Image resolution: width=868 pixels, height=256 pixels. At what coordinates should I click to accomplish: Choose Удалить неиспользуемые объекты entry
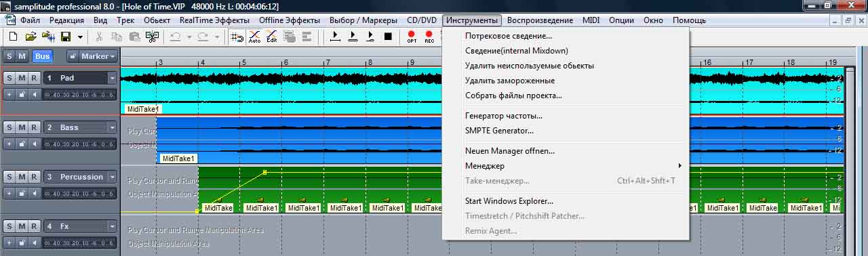coord(530,66)
